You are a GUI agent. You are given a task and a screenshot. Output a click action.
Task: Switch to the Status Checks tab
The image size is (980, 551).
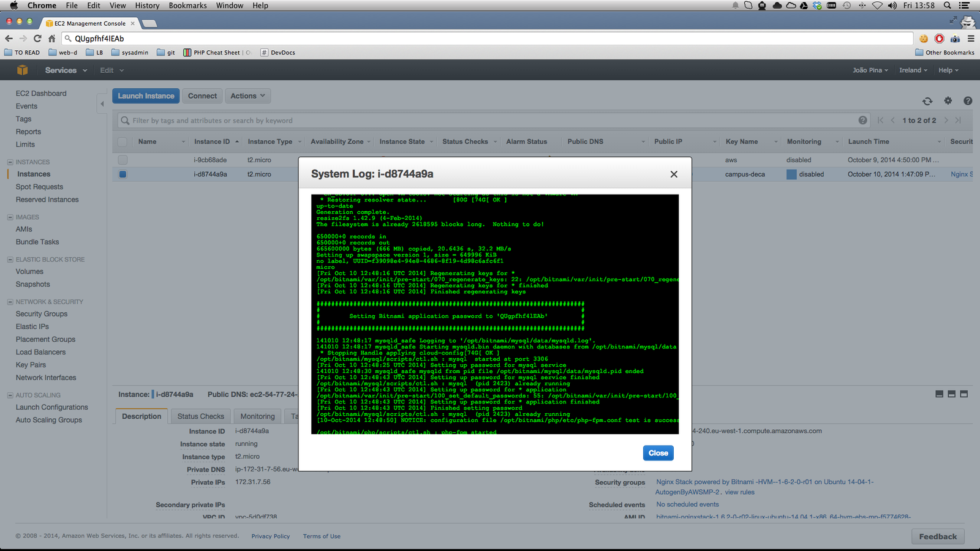[x=201, y=416]
